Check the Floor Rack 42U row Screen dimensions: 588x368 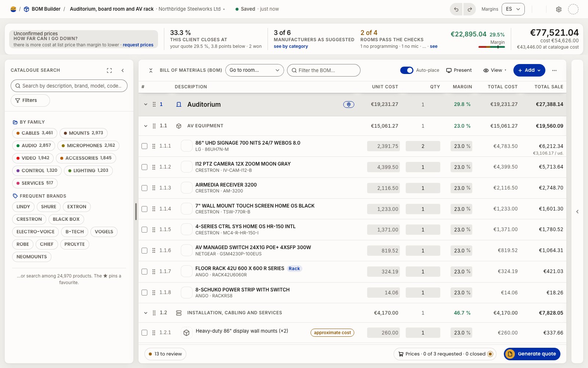pos(144,272)
